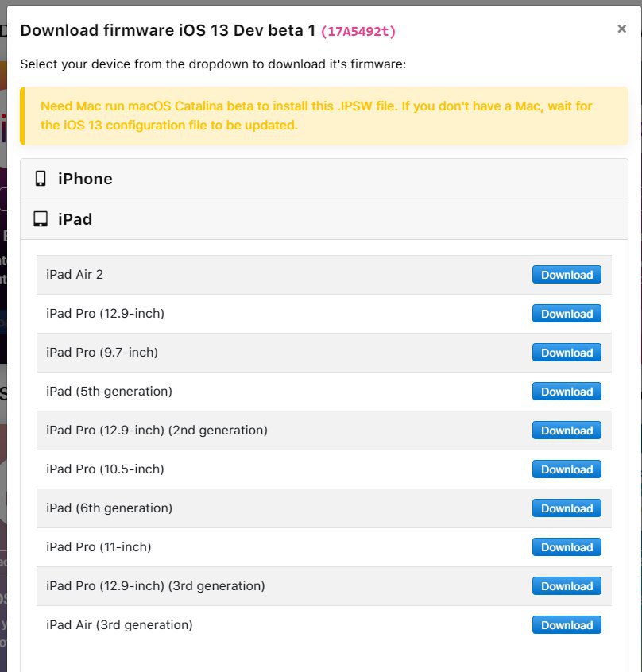
Task: Click the 'iPad Pro (12.9-inch) (3rd generation)' label
Action: (x=155, y=586)
